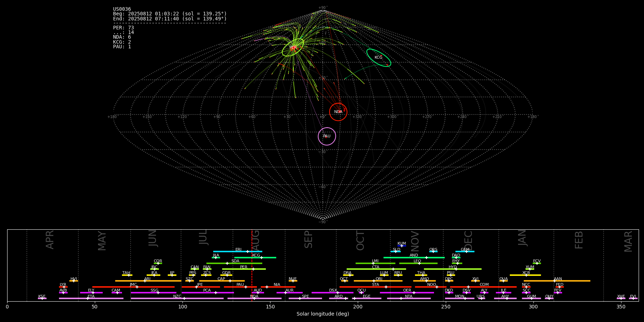The height and width of the screenshot is (322, 644).
Task: Click the OER shower label in the timeline
Action: [407, 291]
